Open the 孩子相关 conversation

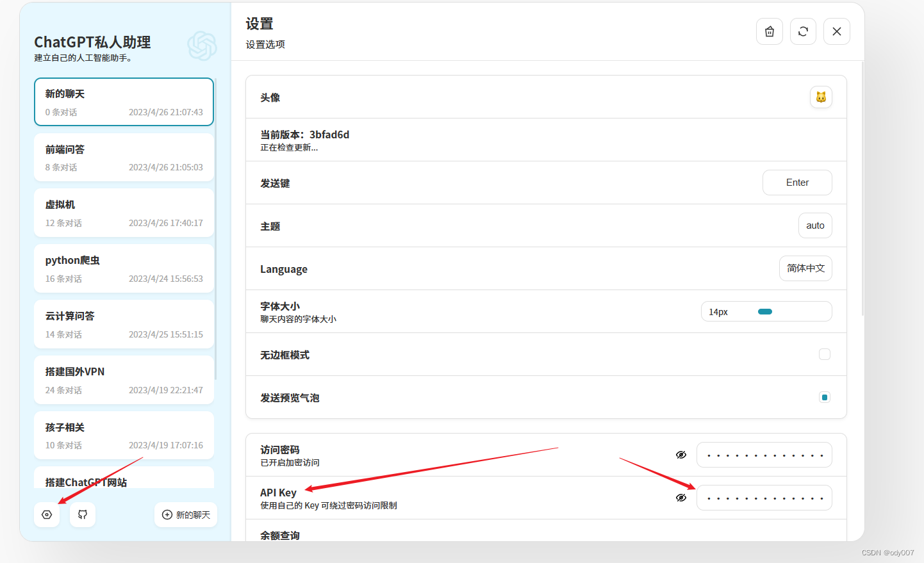tap(124, 436)
